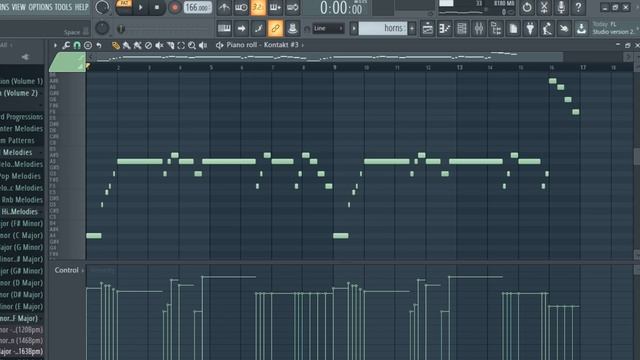Click the question mark help icon
This screenshot has width=640, height=360.
point(578,7)
